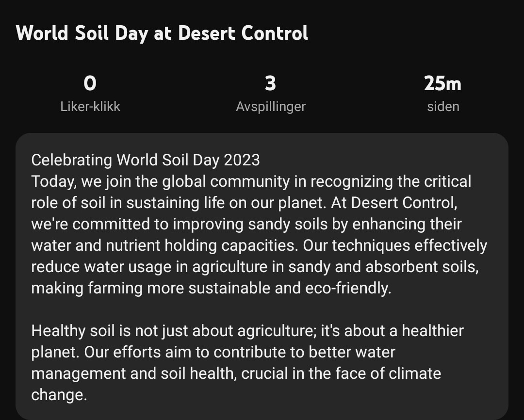Click the '25m' time value
Screen dimensions: 524x420
pos(443,83)
